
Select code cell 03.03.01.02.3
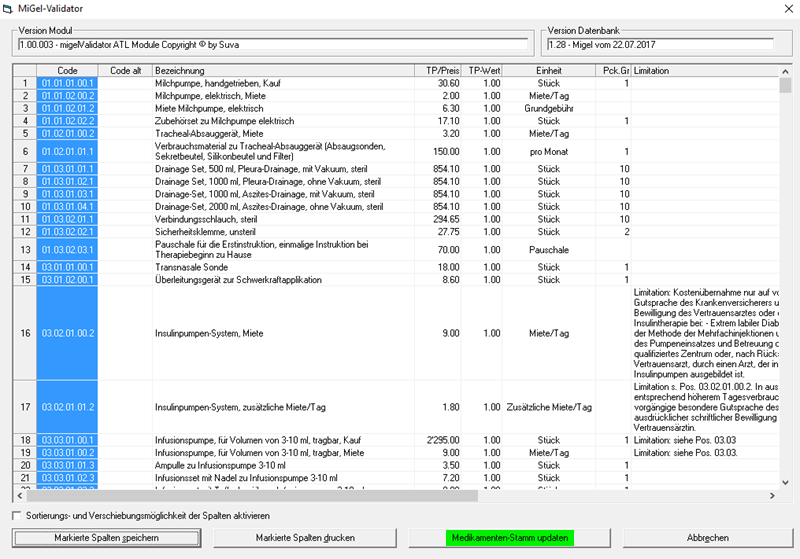(x=67, y=478)
